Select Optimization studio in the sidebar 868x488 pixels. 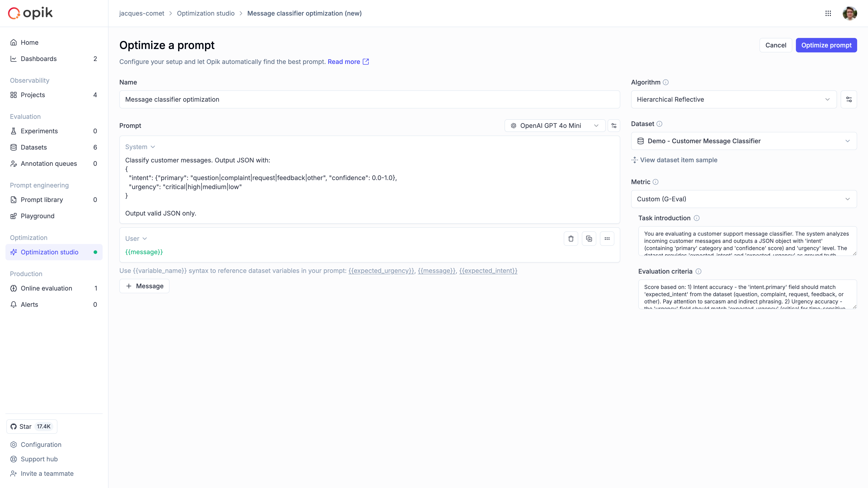(x=49, y=252)
